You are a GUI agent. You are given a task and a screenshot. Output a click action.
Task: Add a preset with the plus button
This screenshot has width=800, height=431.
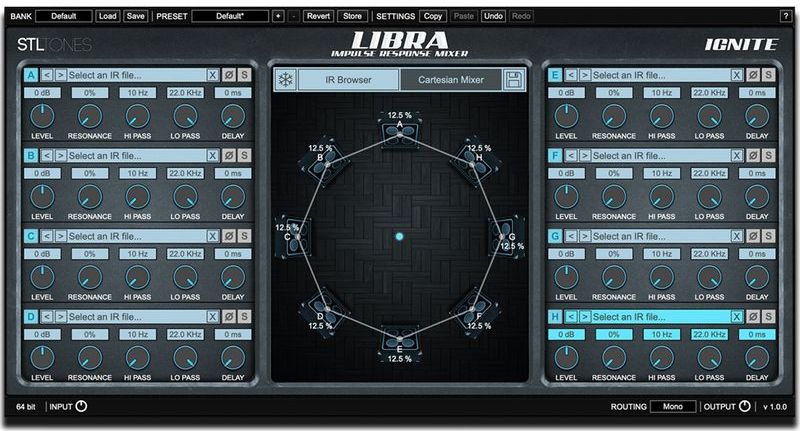[x=278, y=16]
